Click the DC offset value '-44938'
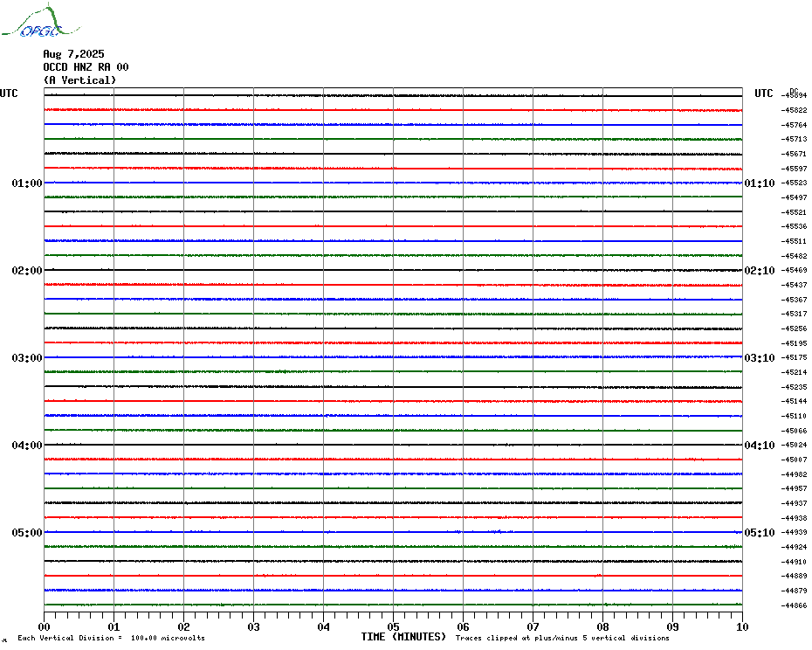Screen dimensions: 812x650 click(794, 518)
